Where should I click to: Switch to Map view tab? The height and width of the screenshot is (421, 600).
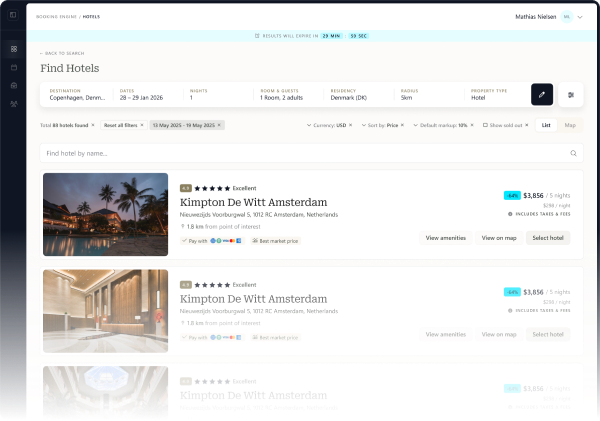[570, 125]
